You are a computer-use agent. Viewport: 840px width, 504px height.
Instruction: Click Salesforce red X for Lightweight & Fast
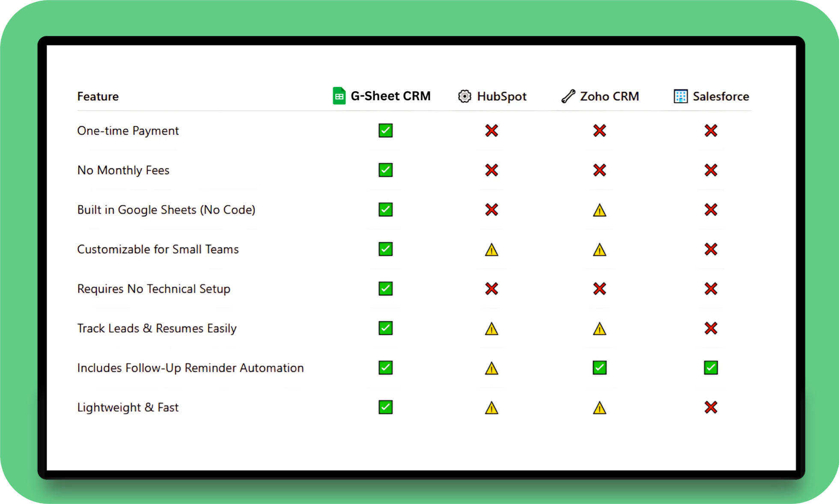click(x=711, y=407)
